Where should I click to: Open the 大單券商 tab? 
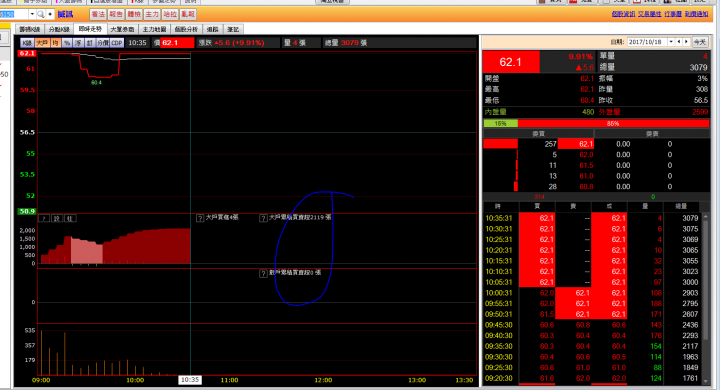coord(122,29)
